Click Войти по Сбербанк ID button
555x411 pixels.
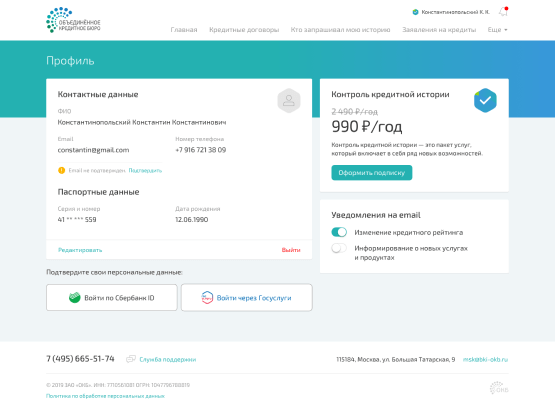coord(111,298)
